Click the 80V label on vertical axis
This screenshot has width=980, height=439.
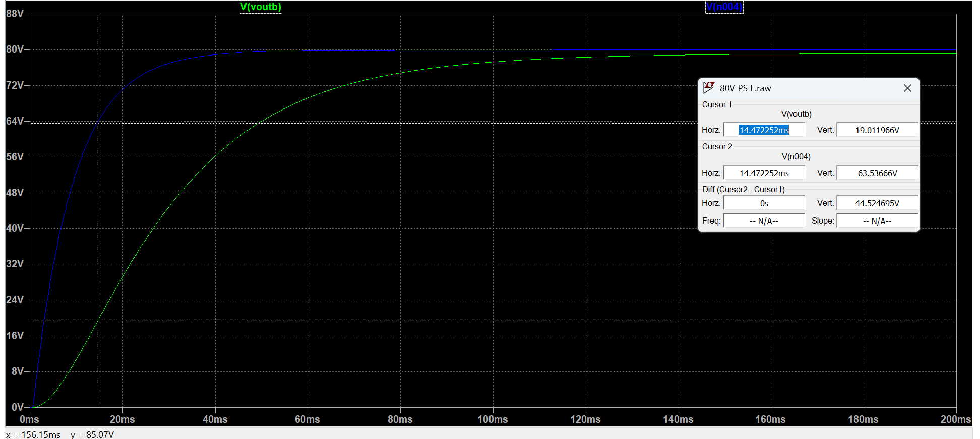(15, 49)
